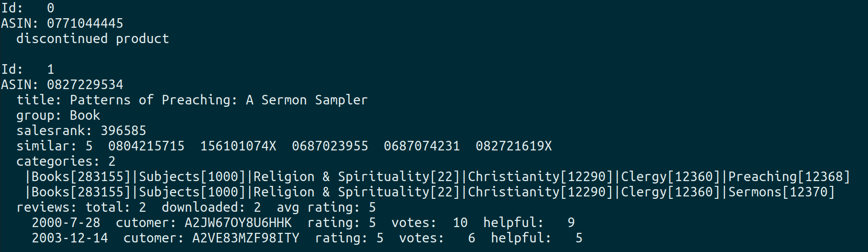
Task: Click similar item 082721619X
Action: tap(513, 146)
